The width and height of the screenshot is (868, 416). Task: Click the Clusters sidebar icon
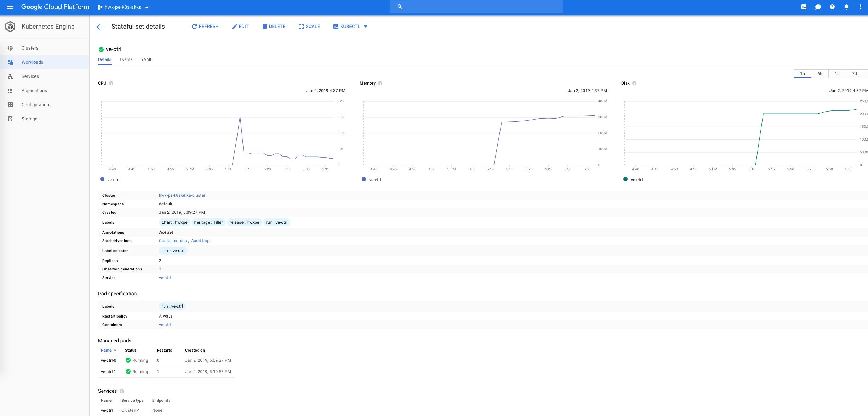[10, 48]
